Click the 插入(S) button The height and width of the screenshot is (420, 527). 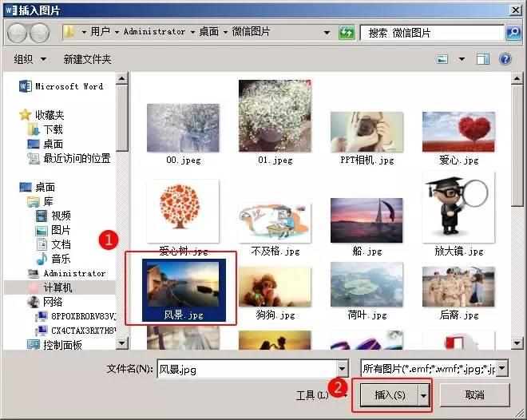(x=389, y=395)
